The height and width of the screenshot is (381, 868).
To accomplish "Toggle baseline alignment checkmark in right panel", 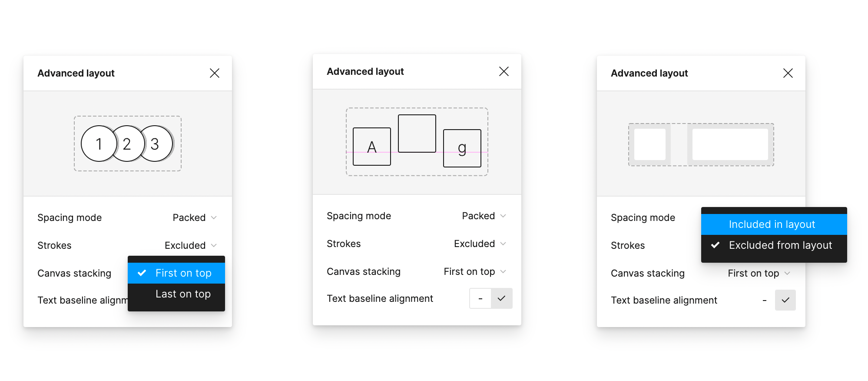I will (785, 300).
